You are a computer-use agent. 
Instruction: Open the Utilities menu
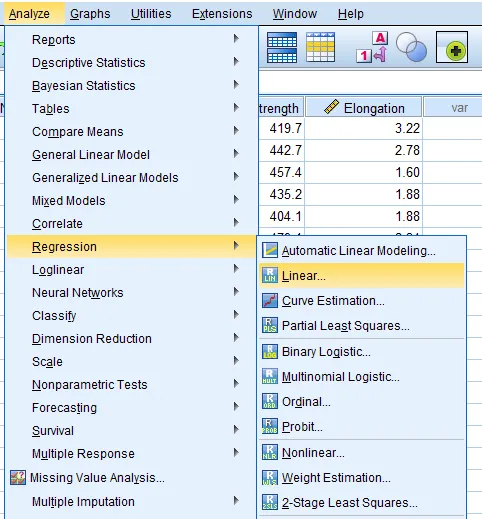pyautogui.click(x=151, y=14)
